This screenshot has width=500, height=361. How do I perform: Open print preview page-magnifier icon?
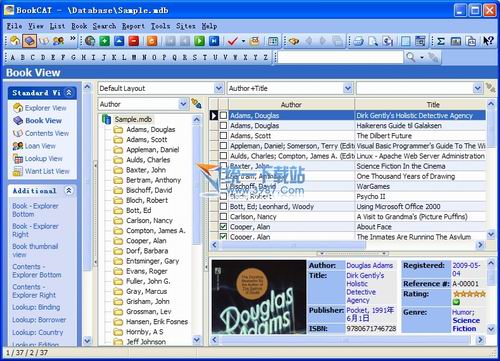(373, 41)
